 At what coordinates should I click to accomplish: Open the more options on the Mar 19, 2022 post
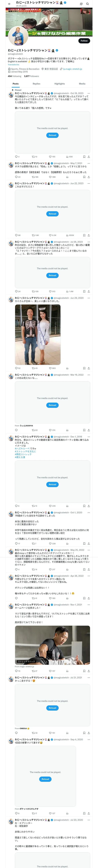(x=89, y=375)
